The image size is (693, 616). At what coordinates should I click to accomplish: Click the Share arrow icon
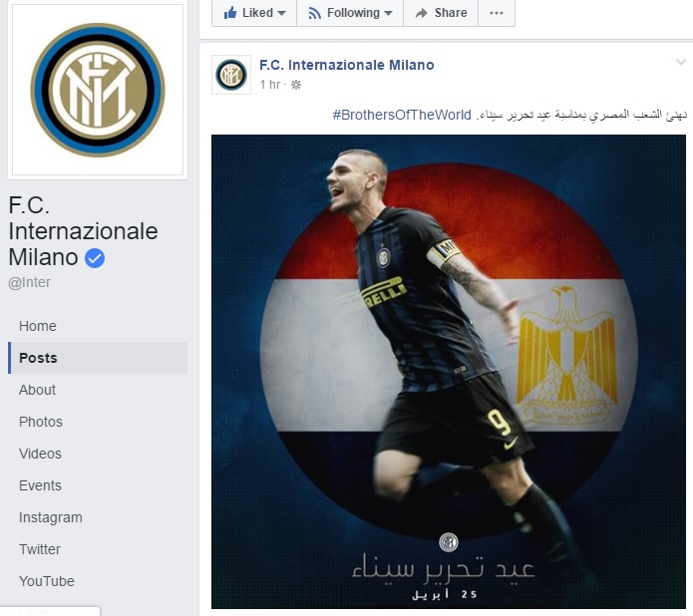(x=422, y=13)
